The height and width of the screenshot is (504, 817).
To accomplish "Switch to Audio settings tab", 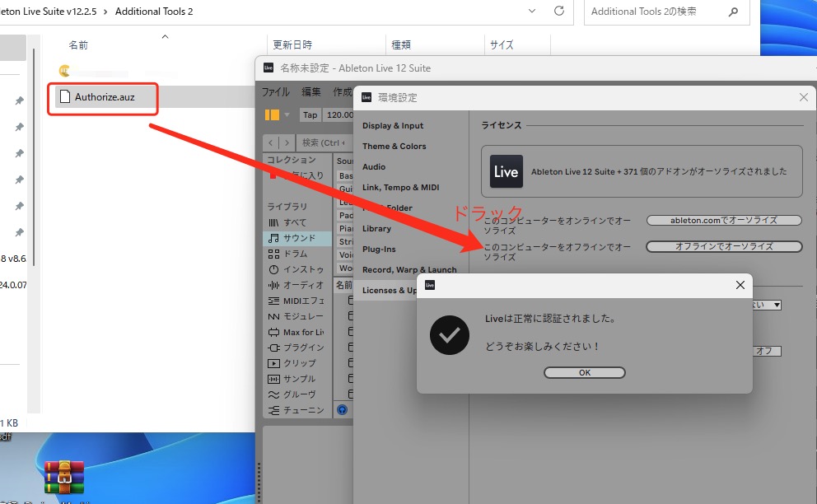I will [x=374, y=167].
